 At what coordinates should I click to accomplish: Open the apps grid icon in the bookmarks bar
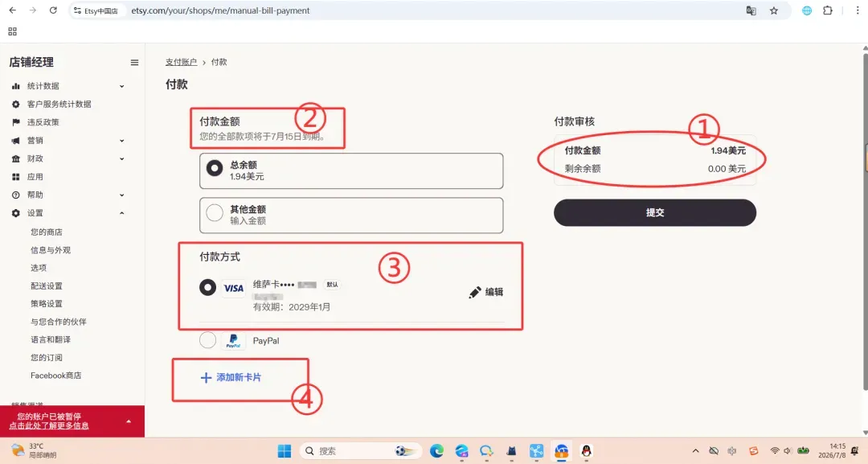click(x=12, y=31)
